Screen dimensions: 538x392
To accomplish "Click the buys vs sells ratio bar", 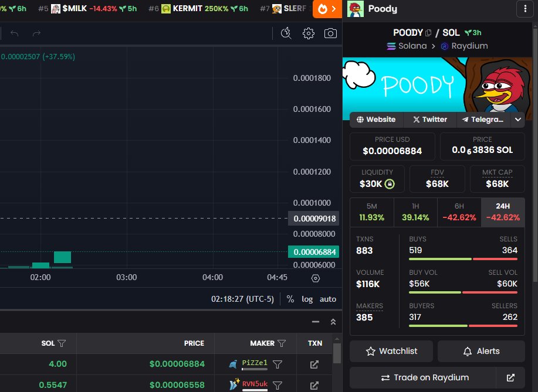I will coord(463,259).
